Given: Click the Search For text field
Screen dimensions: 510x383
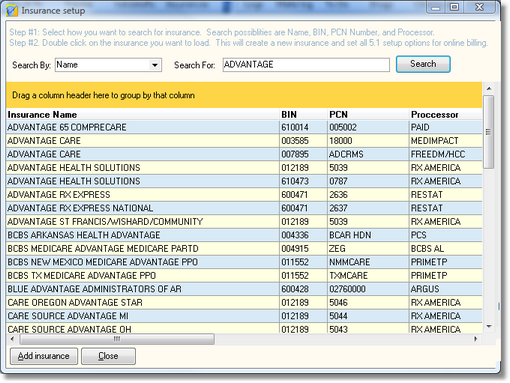Looking at the screenshot, I should tap(306, 65).
